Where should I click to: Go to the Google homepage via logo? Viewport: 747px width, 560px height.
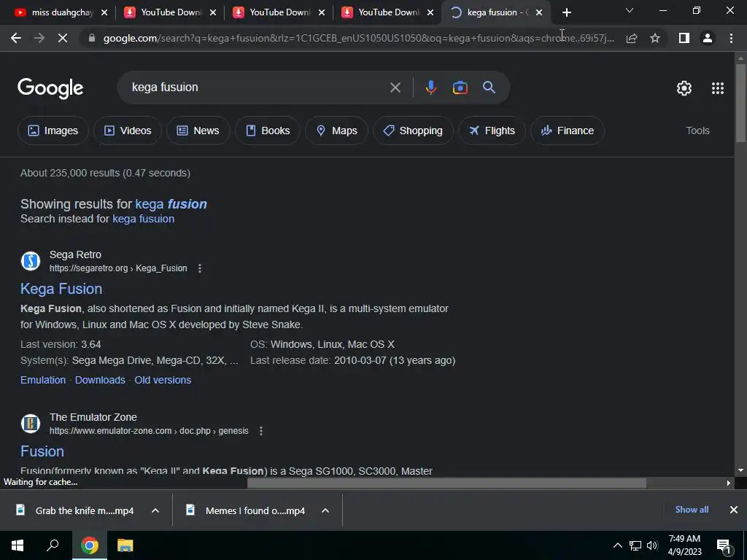coord(50,88)
